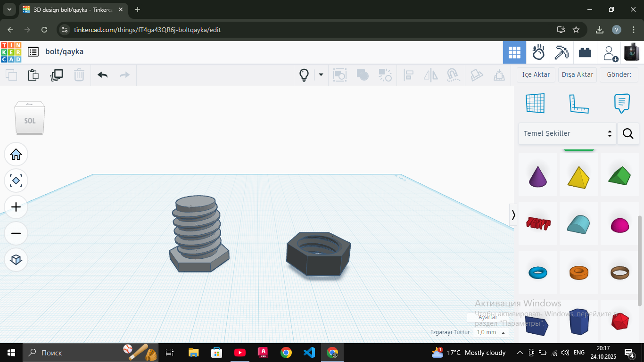The width and height of the screenshot is (644, 362).
Task: Open the design list icon
Action: click(x=33, y=52)
